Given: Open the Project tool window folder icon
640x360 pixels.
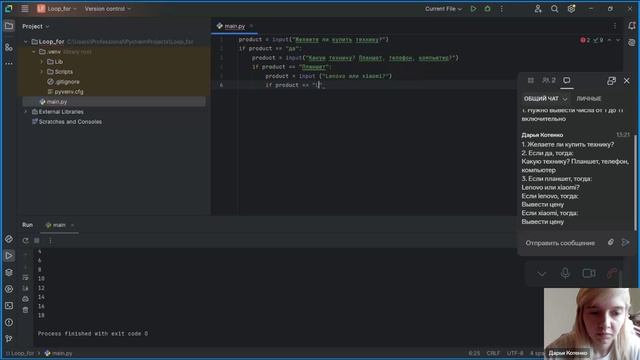Looking at the screenshot, I should pyautogui.click(x=9, y=26).
